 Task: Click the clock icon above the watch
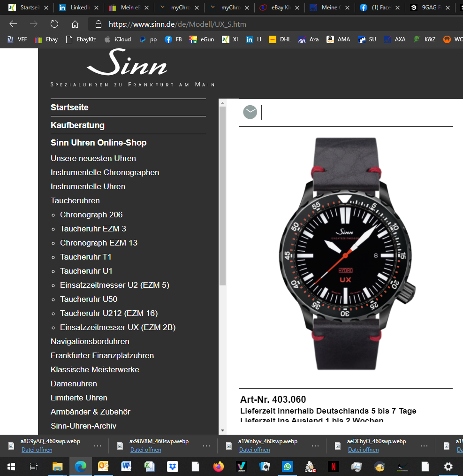pyautogui.click(x=250, y=112)
